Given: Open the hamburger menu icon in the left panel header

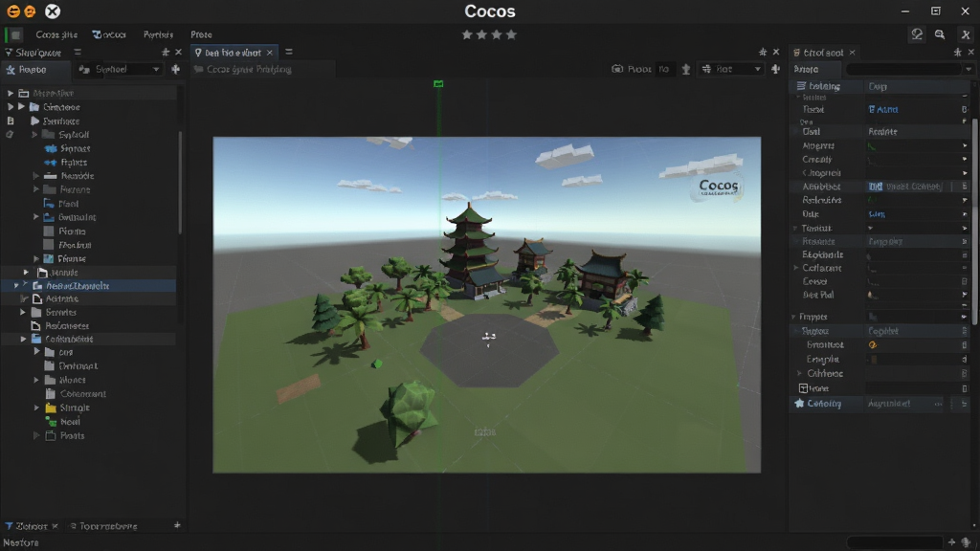Looking at the screenshot, I should pos(78,52).
